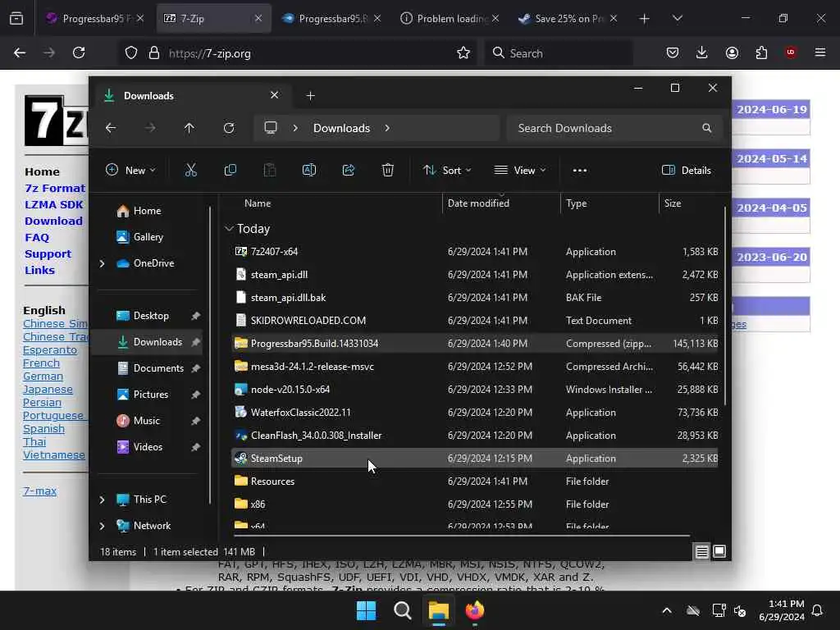
Task: Click the Rename icon in Explorer toolbar
Action: [309, 171]
